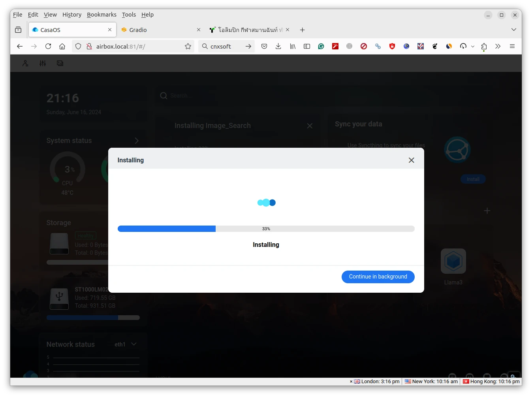Screen dimensions: 532x397
Task: Show more tools overflow chevron
Action: click(x=498, y=46)
